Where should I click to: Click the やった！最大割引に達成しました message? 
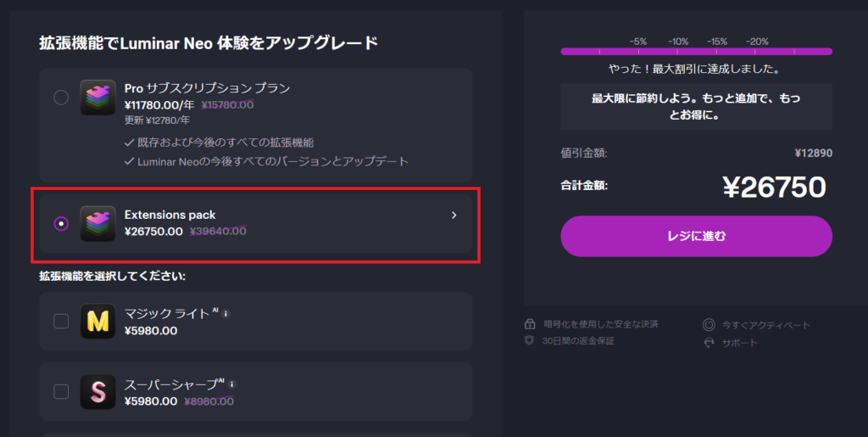click(x=694, y=70)
